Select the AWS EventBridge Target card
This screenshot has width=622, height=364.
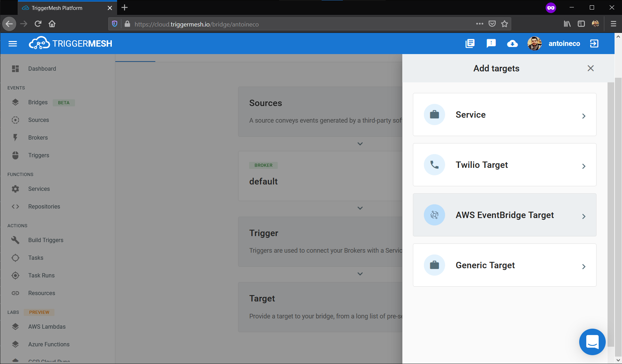point(505,215)
